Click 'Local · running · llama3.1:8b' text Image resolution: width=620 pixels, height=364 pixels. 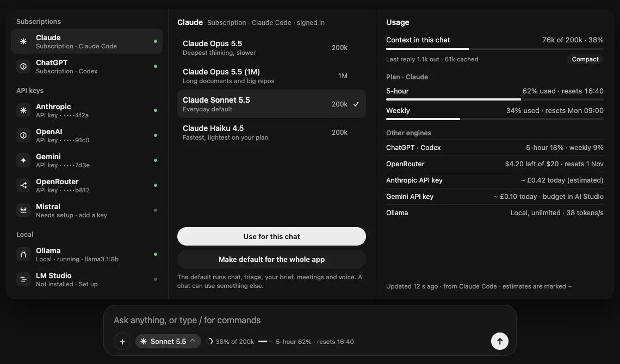77,259
